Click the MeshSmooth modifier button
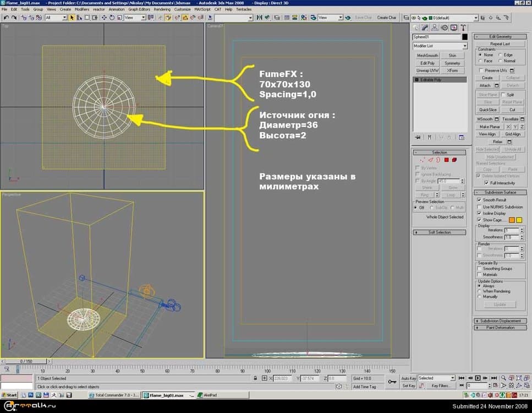Screen dimensions: 532x413 pyautogui.click(x=427, y=56)
